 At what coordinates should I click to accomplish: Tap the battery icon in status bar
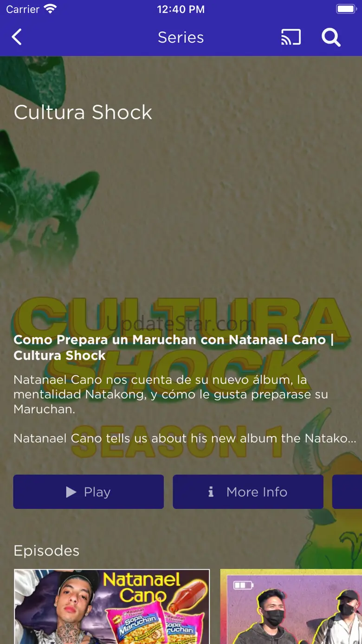(346, 9)
